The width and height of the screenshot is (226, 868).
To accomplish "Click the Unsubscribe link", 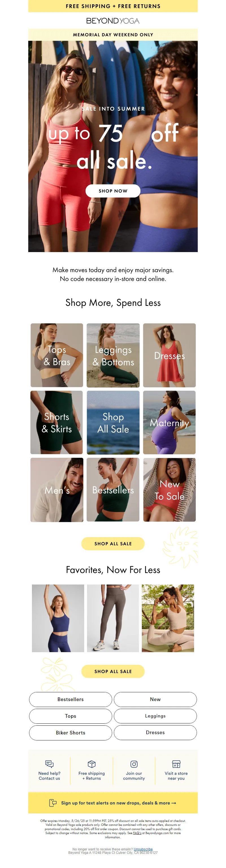I will (x=143, y=849).
